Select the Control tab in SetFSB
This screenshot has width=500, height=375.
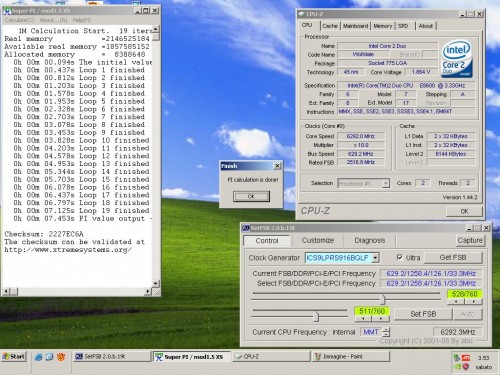click(x=267, y=241)
